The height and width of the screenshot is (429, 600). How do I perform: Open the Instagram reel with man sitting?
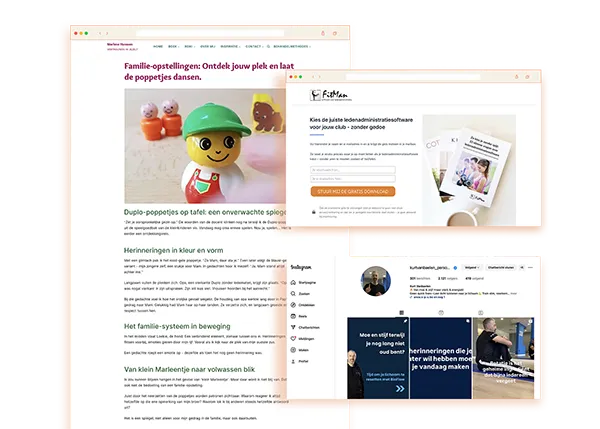pos(504,358)
